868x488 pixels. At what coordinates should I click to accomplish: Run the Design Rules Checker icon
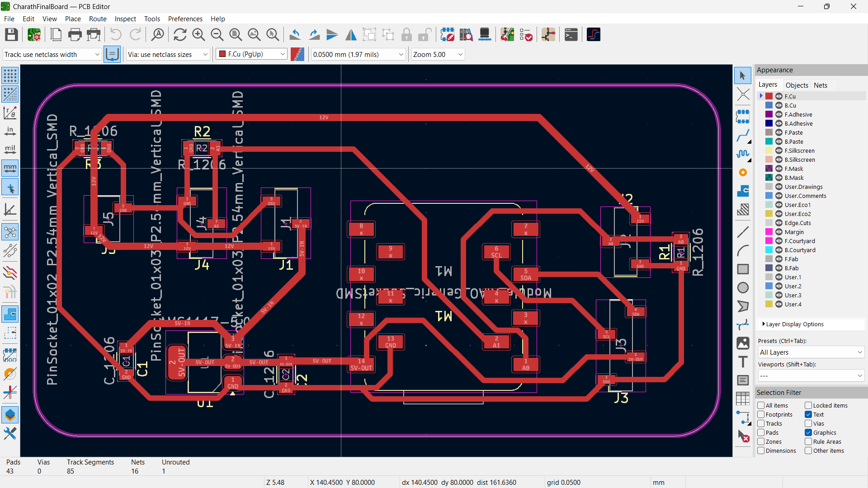(526, 35)
